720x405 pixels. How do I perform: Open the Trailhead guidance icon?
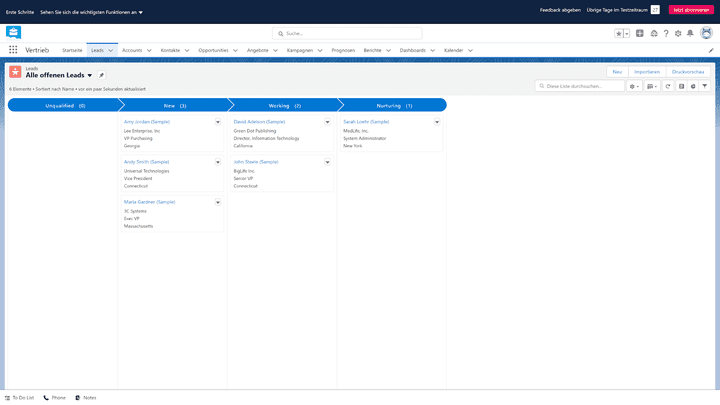coord(654,34)
